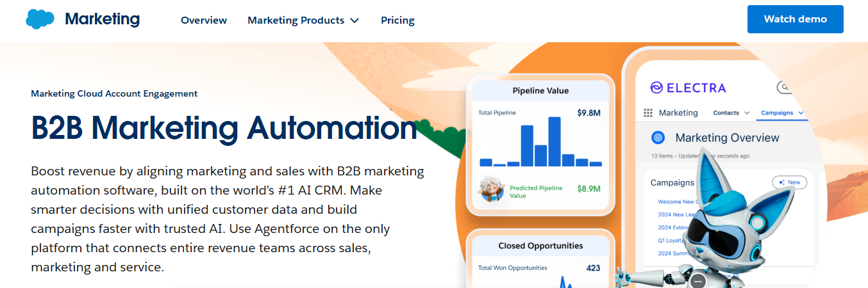
Task: Open the '2024 Summ' campaign link
Action: pos(674,253)
